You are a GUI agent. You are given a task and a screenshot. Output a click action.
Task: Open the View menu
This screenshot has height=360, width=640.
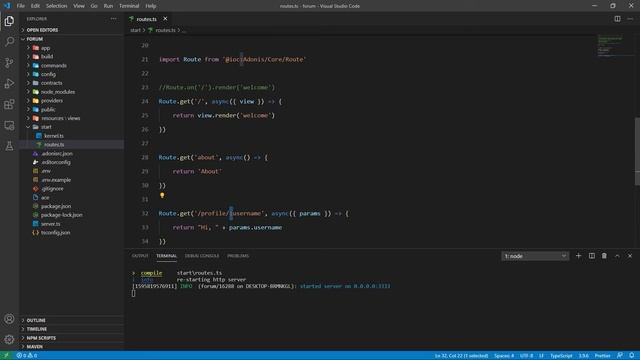(79, 6)
